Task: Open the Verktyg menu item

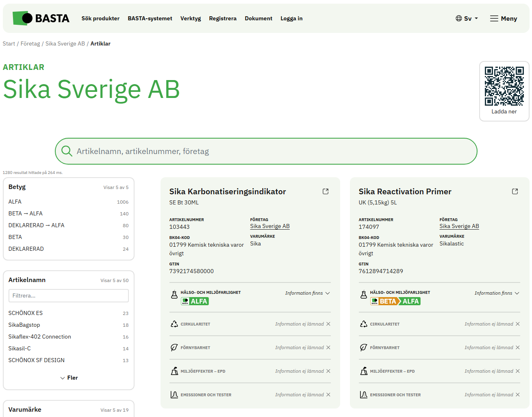Action: [x=191, y=19]
